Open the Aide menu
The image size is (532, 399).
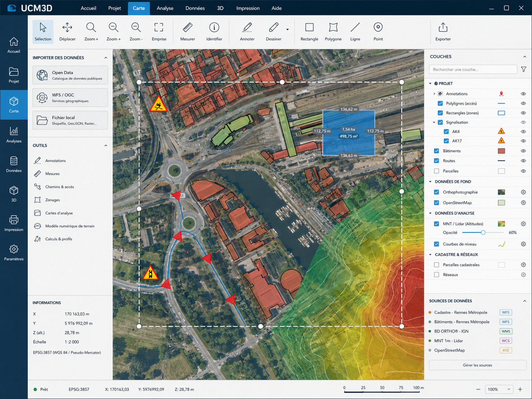click(277, 8)
